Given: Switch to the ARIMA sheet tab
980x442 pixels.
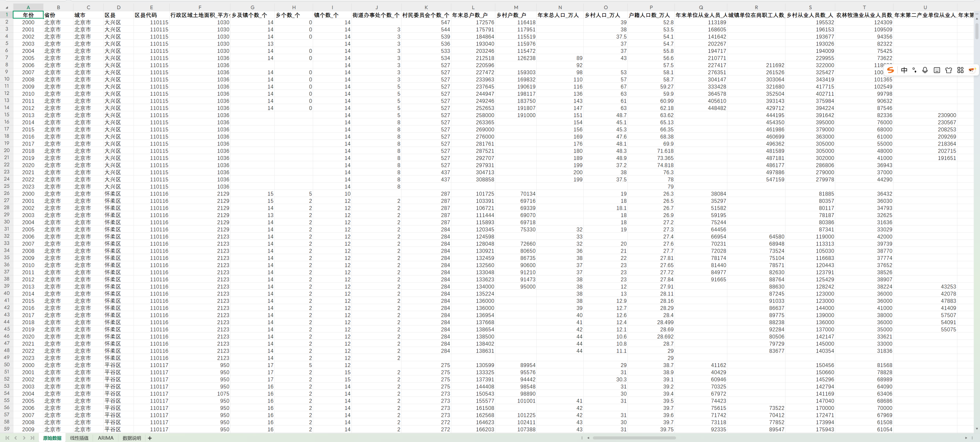Looking at the screenshot, I should click(105, 438).
